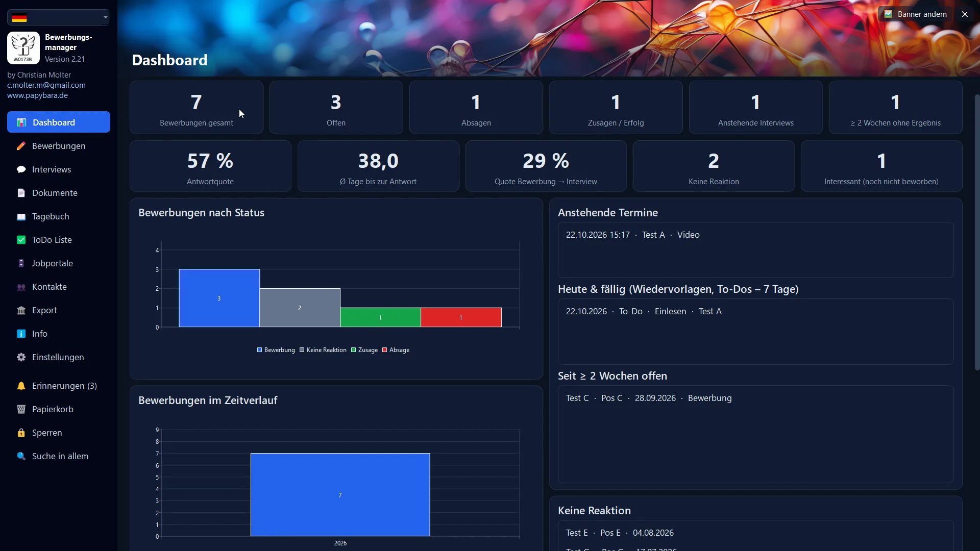Screen dimensions: 980x551
Task: Click the Bewerbungsmanager app logo
Action: pyautogui.click(x=23, y=48)
